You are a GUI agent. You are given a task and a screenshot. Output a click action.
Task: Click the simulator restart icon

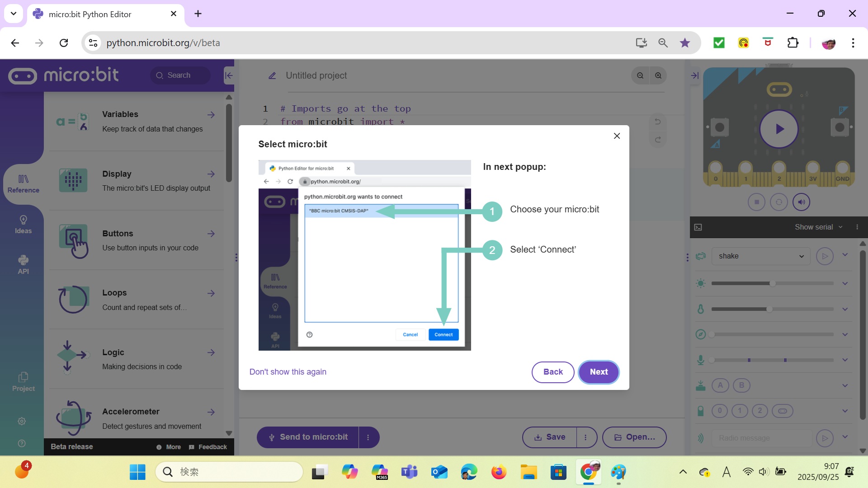778,202
